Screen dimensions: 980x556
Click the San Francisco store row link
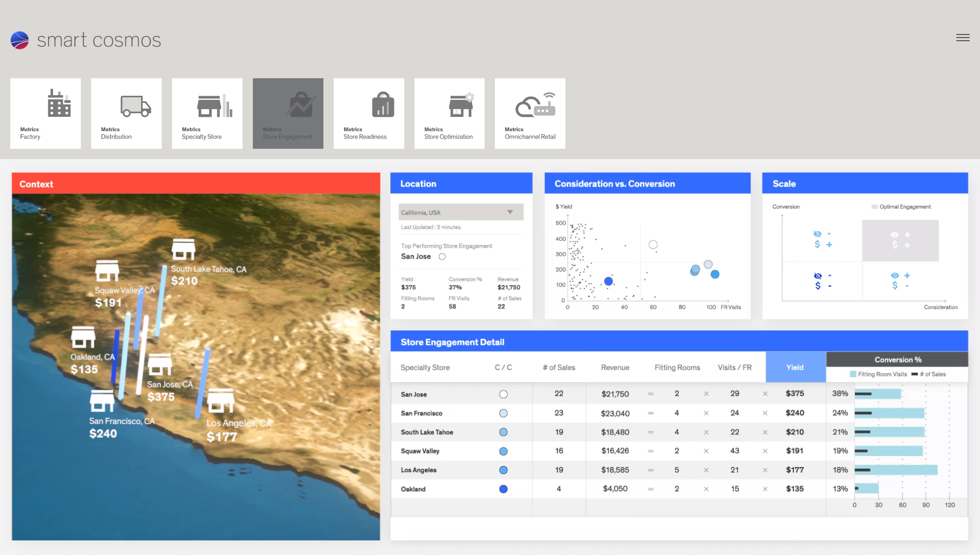tap(422, 412)
